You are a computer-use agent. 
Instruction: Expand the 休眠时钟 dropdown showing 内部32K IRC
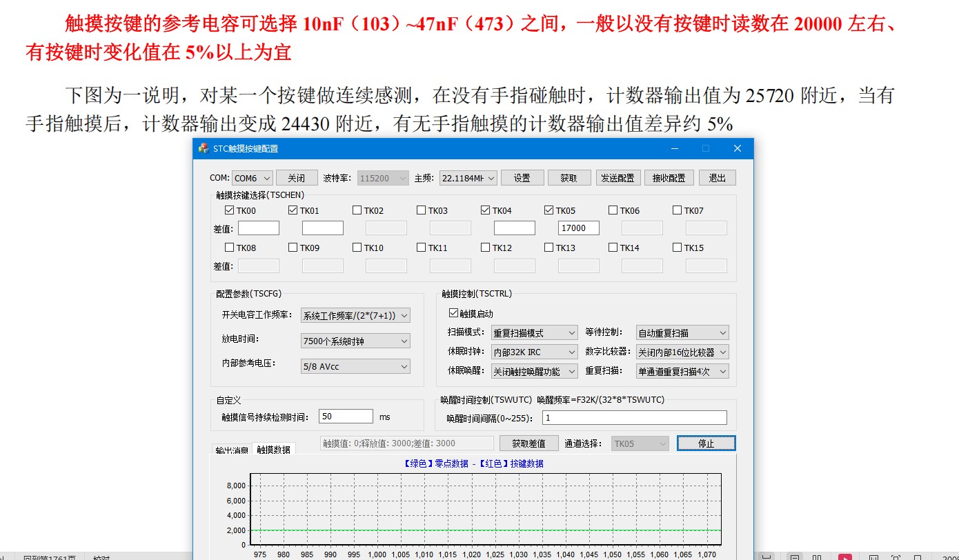pyautogui.click(x=535, y=352)
